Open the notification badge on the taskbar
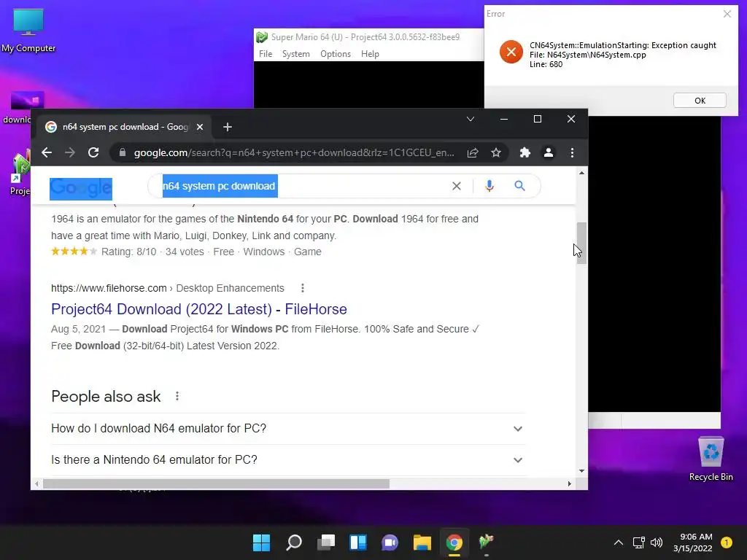747x560 pixels. click(727, 542)
